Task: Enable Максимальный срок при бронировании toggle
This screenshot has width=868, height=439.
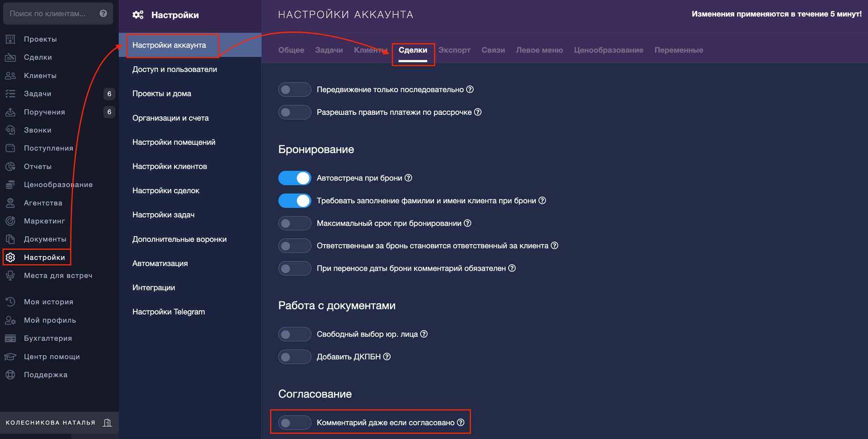Action: point(295,223)
